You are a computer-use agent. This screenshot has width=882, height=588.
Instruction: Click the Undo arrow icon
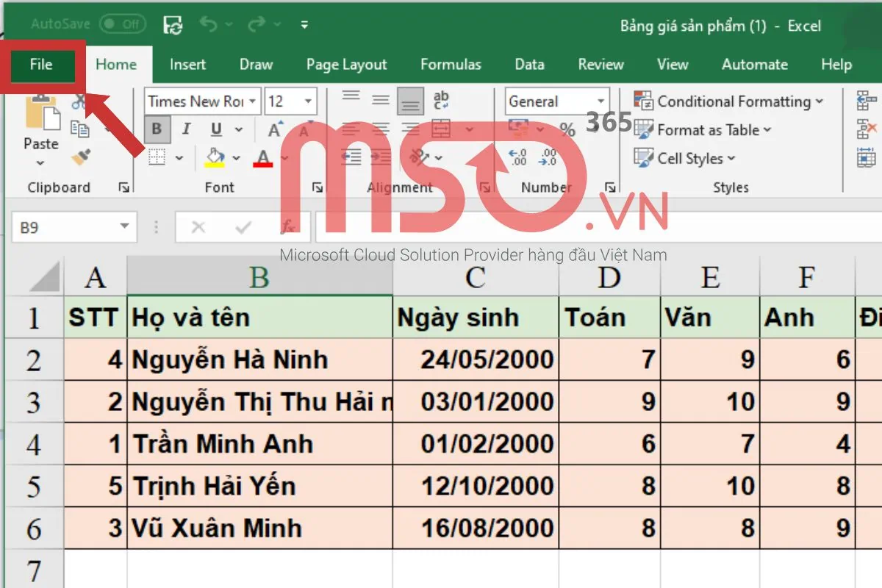(209, 25)
